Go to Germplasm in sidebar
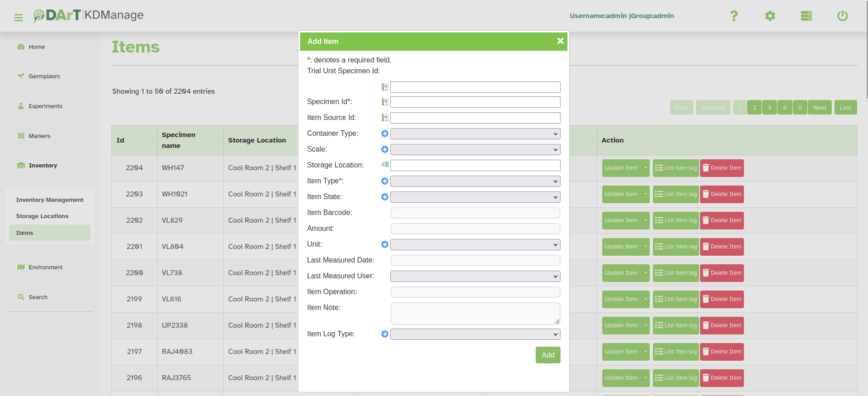 tap(44, 76)
